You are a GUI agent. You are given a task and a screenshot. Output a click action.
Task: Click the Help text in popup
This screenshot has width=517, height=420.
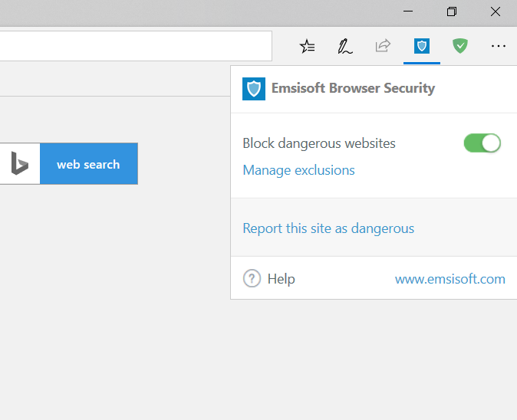tap(281, 279)
